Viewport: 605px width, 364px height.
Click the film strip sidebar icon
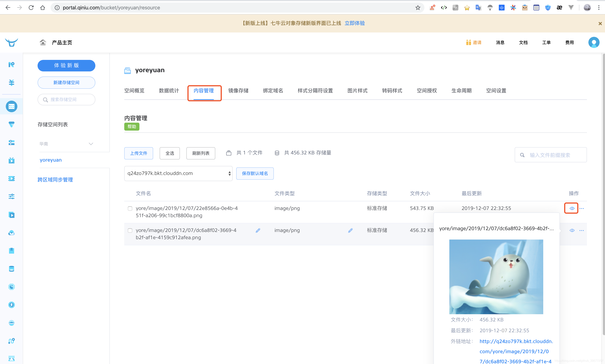click(x=12, y=178)
